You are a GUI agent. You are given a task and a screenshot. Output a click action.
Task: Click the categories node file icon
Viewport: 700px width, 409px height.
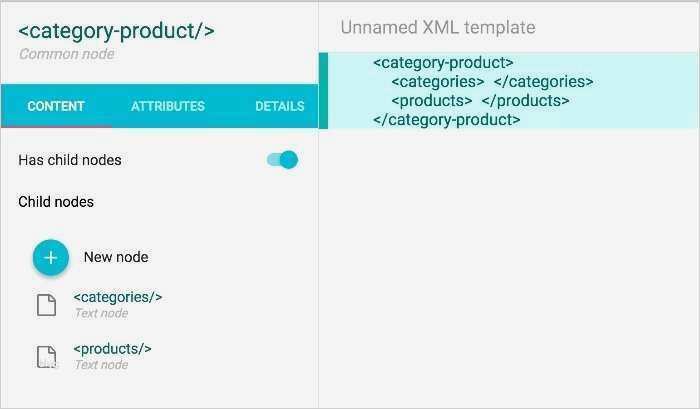tap(47, 305)
